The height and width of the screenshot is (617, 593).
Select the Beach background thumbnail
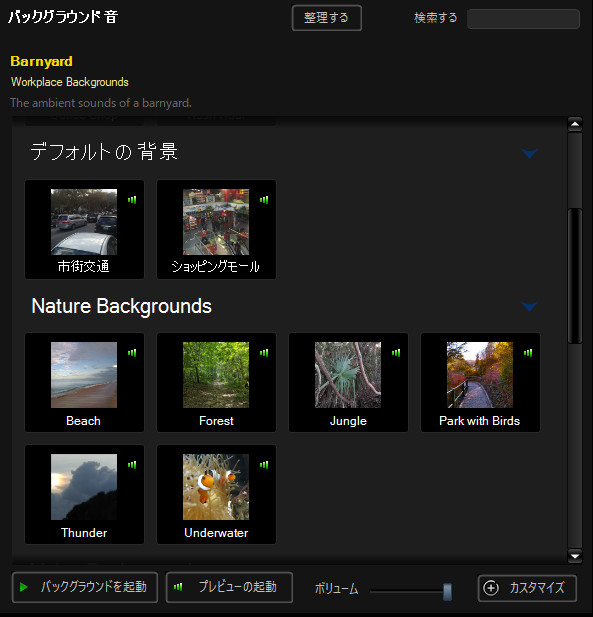coord(84,375)
